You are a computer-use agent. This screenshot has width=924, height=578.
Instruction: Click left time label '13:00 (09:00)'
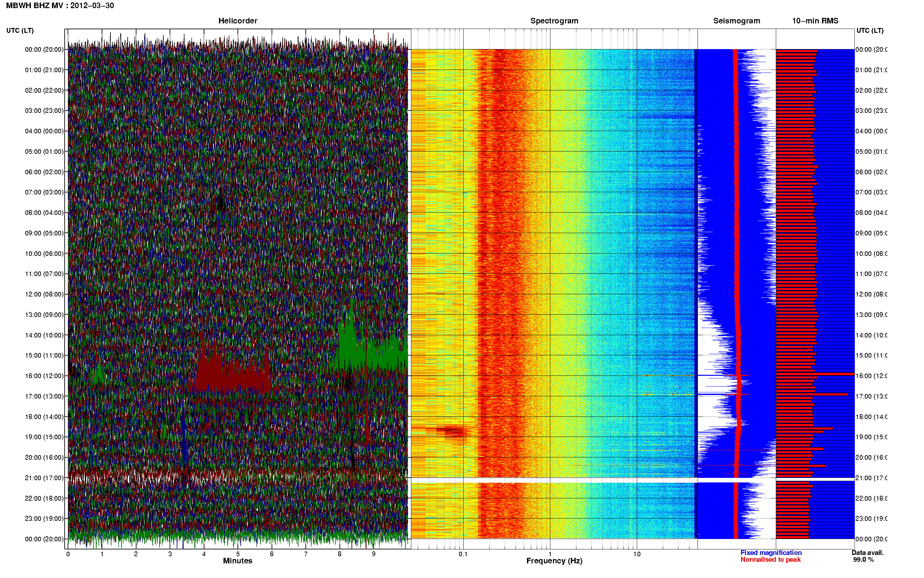(44, 315)
